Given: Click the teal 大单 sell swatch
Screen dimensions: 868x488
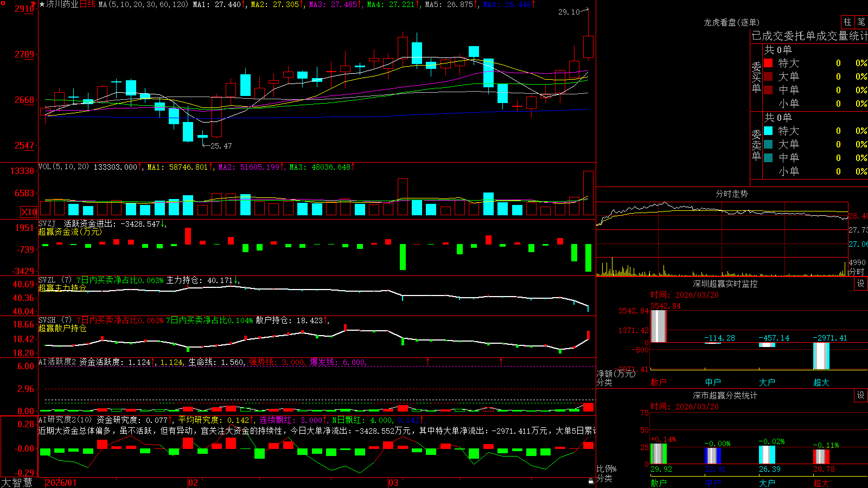Looking at the screenshot, I should [x=768, y=144].
